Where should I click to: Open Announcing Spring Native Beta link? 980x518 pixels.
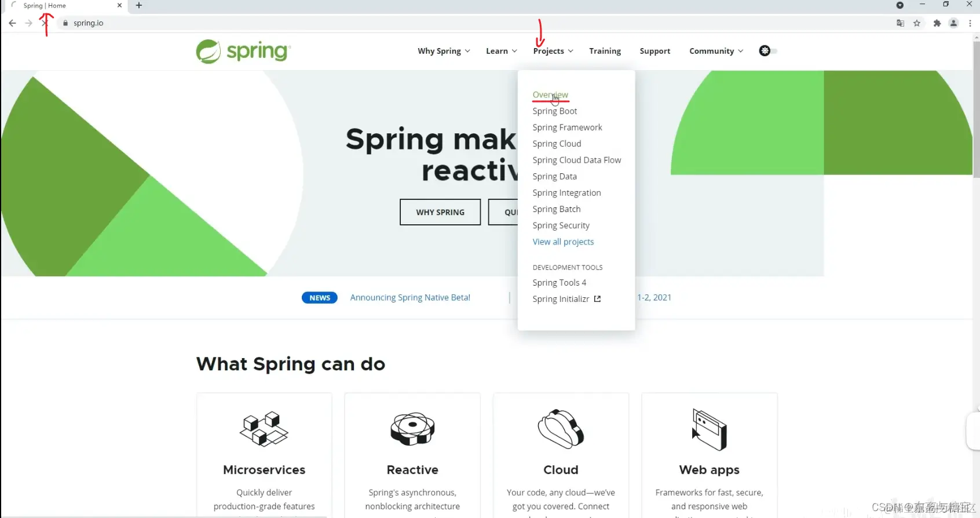(x=410, y=298)
